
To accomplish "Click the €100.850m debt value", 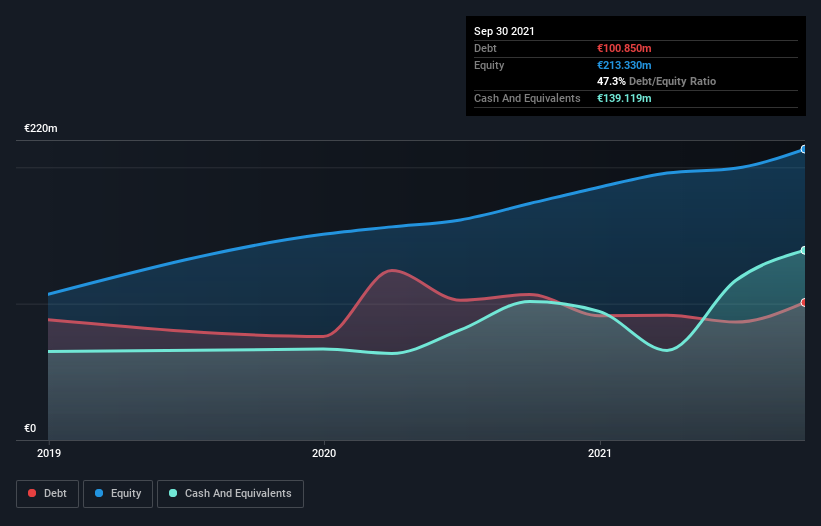I will pos(624,49).
